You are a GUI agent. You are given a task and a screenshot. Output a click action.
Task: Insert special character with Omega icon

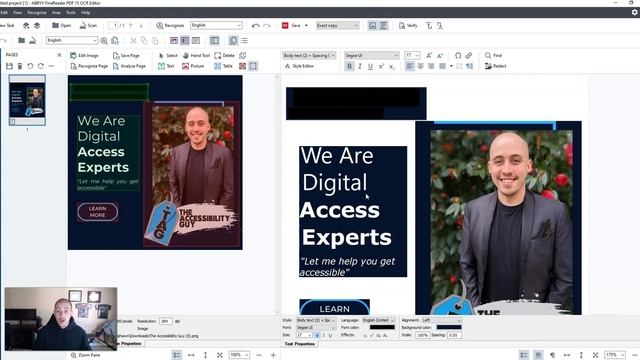(458, 55)
